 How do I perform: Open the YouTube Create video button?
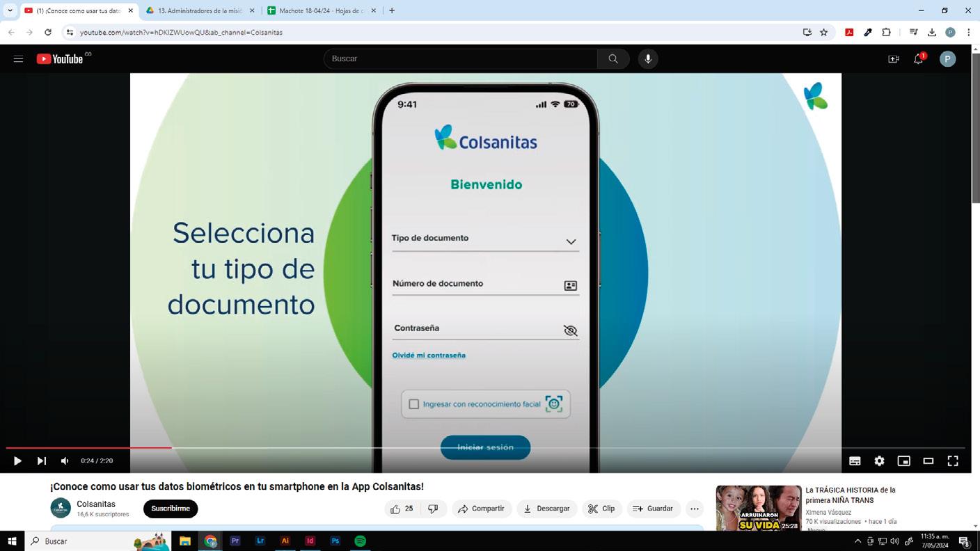point(894,59)
